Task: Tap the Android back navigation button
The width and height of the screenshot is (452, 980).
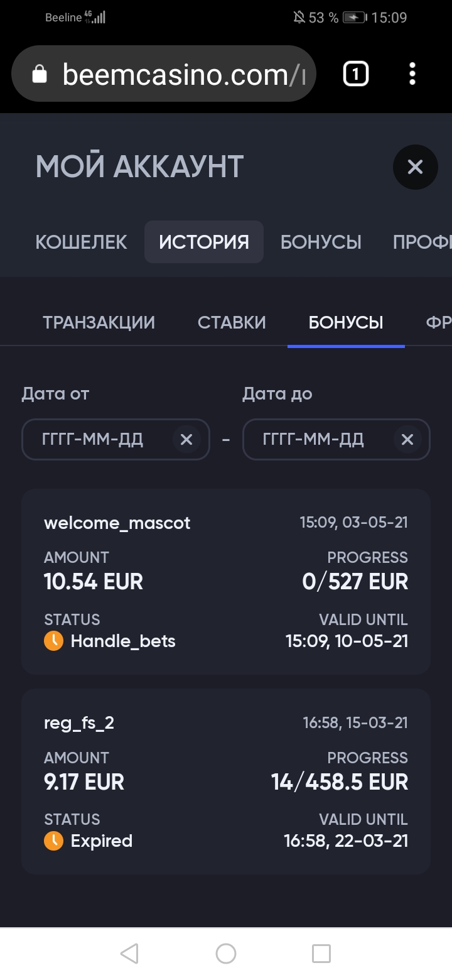Action: pyautogui.click(x=129, y=954)
